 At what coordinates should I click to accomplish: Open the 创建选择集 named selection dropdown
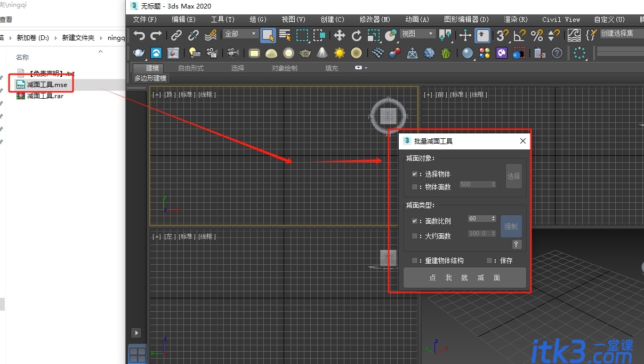click(622, 34)
